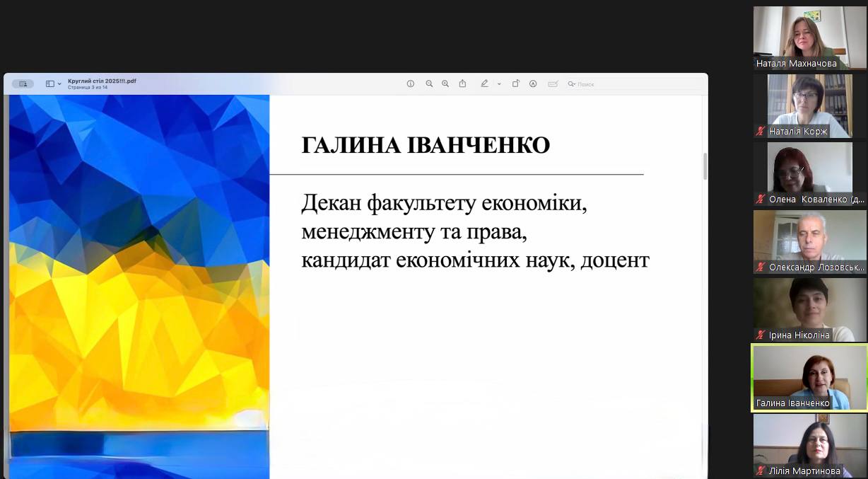Show the Markup toolbar
The width and height of the screenshot is (868, 479).
[533, 83]
